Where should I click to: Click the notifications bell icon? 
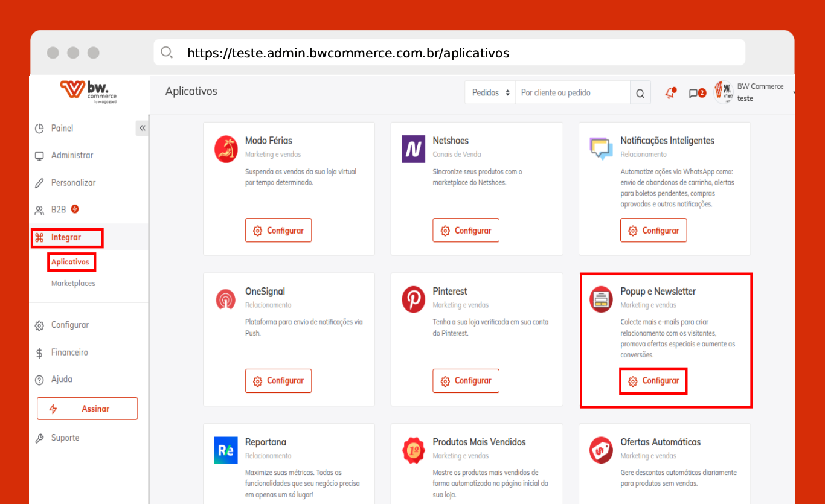pyautogui.click(x=670, y=93)
